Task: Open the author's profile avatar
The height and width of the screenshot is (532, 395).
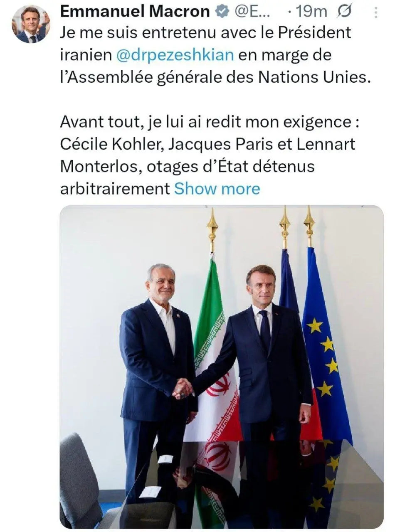Action: pyautogui.click(x=31, y=25)
